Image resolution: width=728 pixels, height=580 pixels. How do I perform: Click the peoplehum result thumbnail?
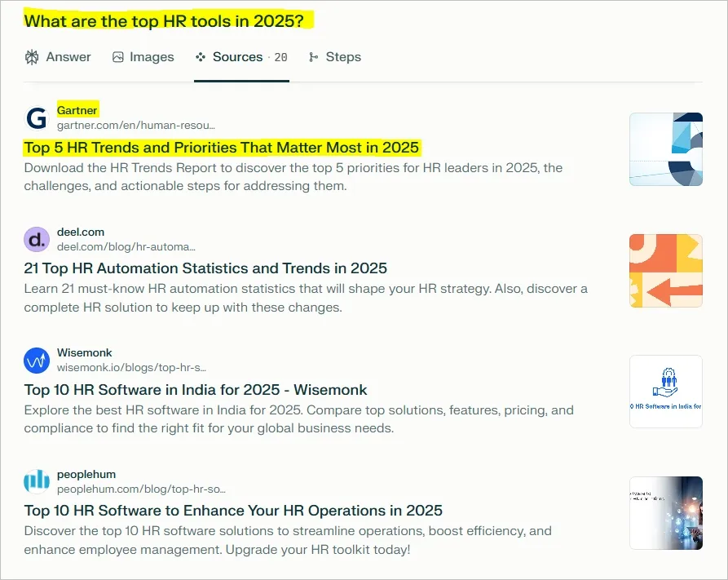[x=665, y=512]
